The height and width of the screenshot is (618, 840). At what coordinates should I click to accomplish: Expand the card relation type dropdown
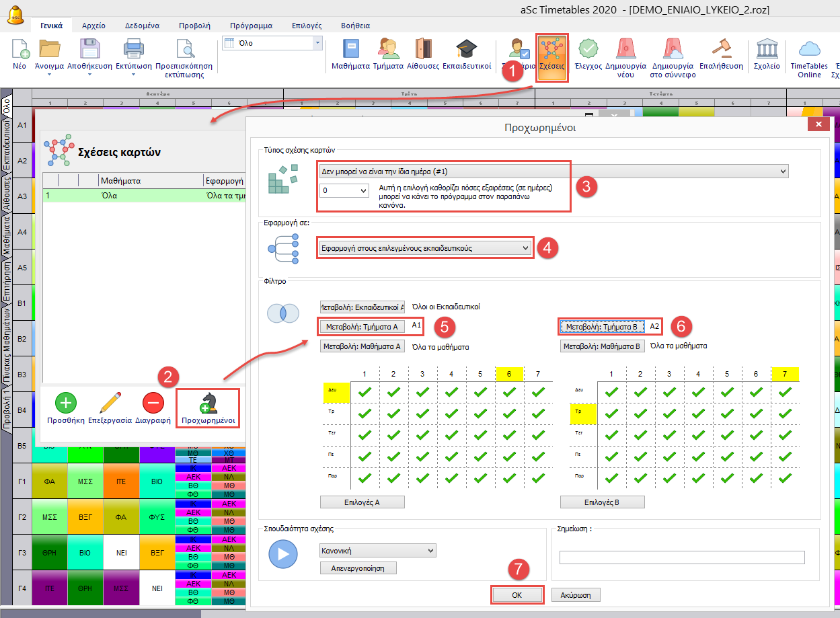[x=553, y=171]
